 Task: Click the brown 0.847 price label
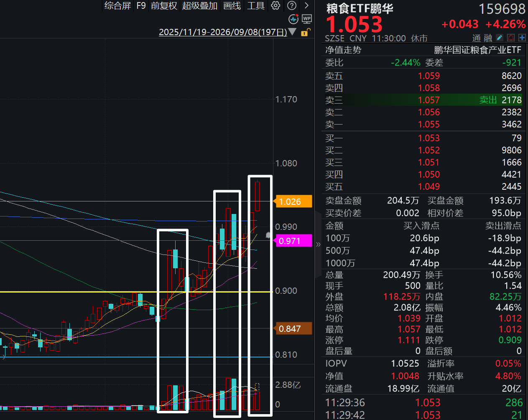pyautogui.click(x=293, y=328)
